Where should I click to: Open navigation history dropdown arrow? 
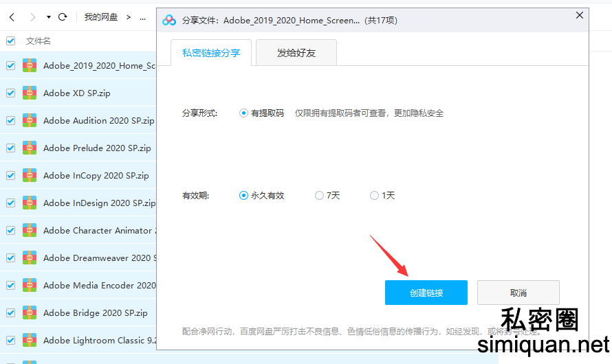tap(48, 16)
